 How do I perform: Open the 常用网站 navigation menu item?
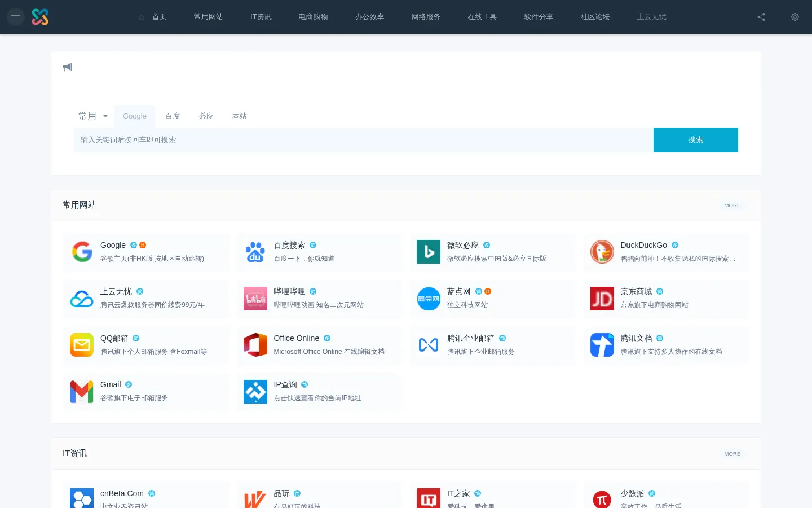209,17
